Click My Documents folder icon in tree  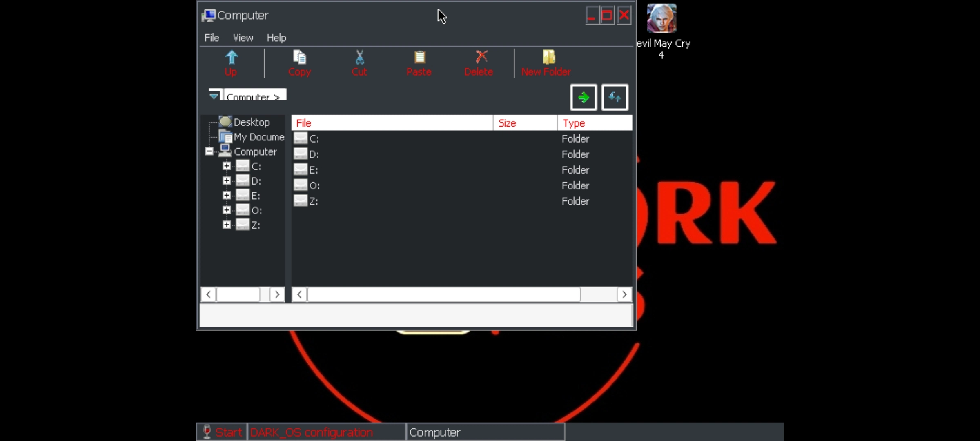pyautogui.click(x=225, y=136)
